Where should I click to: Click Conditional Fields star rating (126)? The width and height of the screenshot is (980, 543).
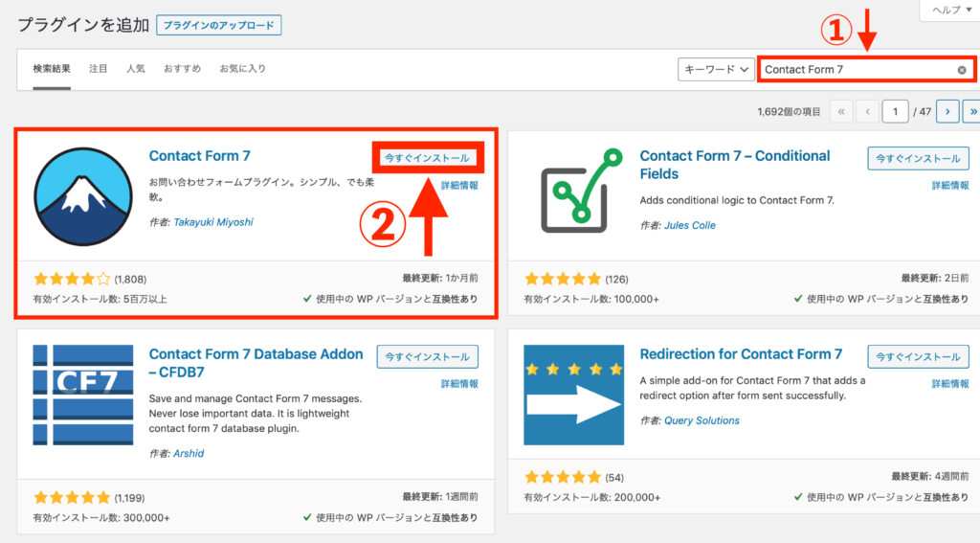pyautogui.click(x=563, y=279)
